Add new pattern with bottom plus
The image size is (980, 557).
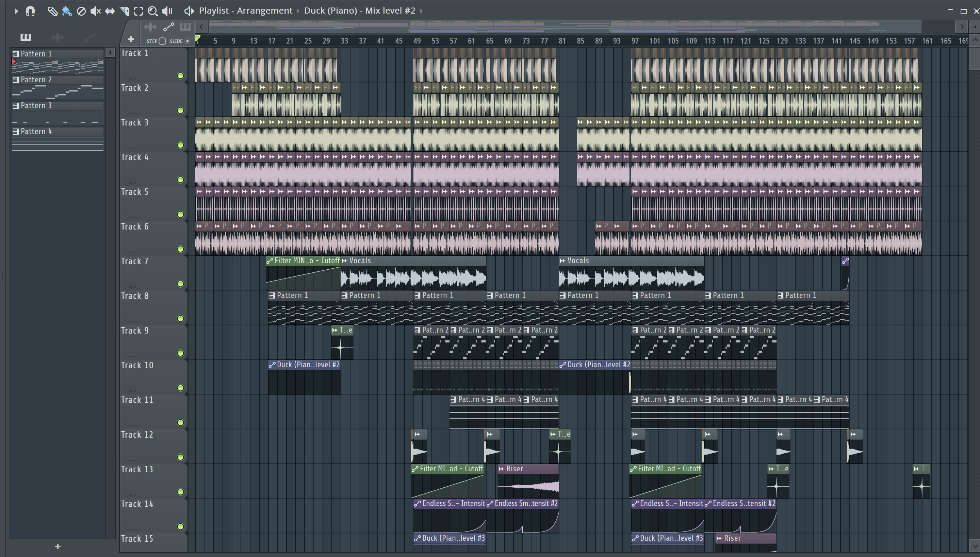tap(58, 546)
